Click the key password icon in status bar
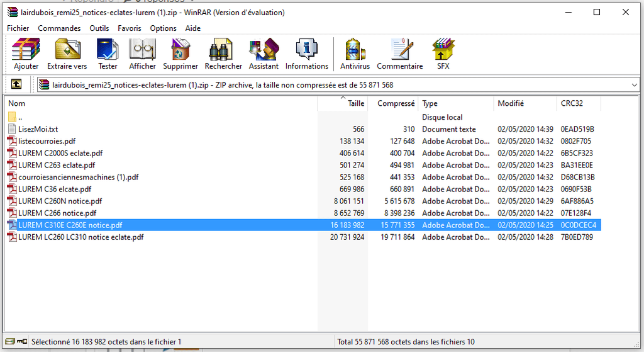The height and width of the screenshot is (352, 644). (x=22, y=341)
